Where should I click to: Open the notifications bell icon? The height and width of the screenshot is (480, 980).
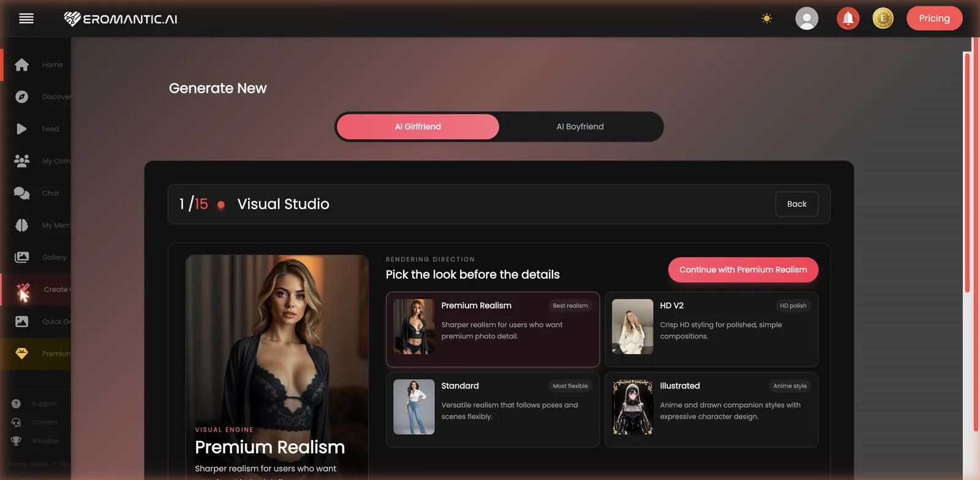[848, 18]
